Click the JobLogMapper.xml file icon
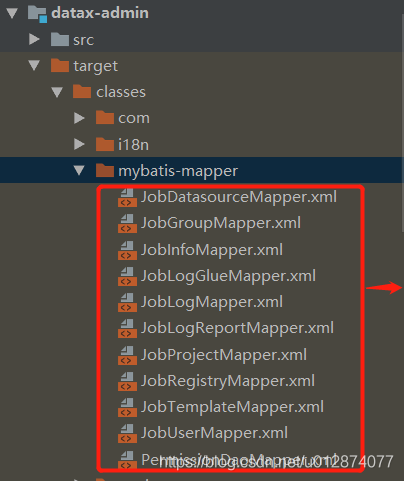 [127, 302]
